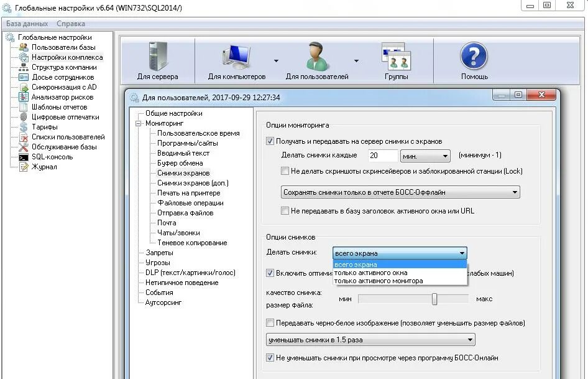Enable 'Не передавать в базу заголовок' checkbox

click(285, 211)
